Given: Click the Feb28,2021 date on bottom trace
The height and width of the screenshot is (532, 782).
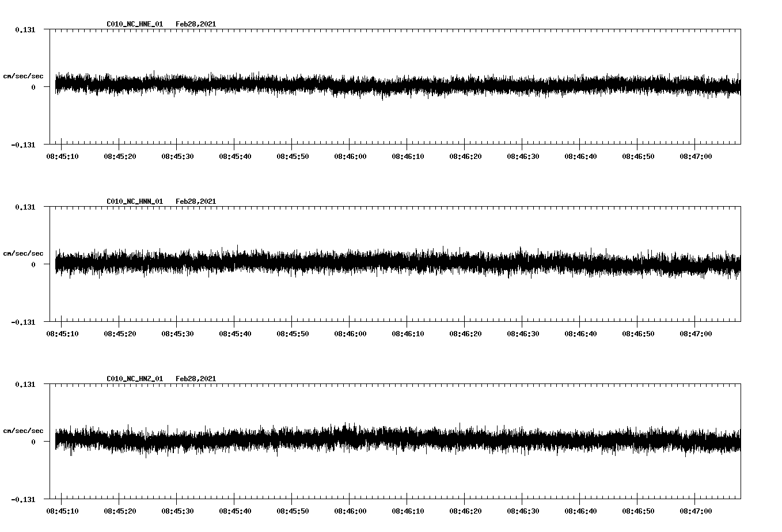Looking at the screenshot, I should (x=196, y=379).
